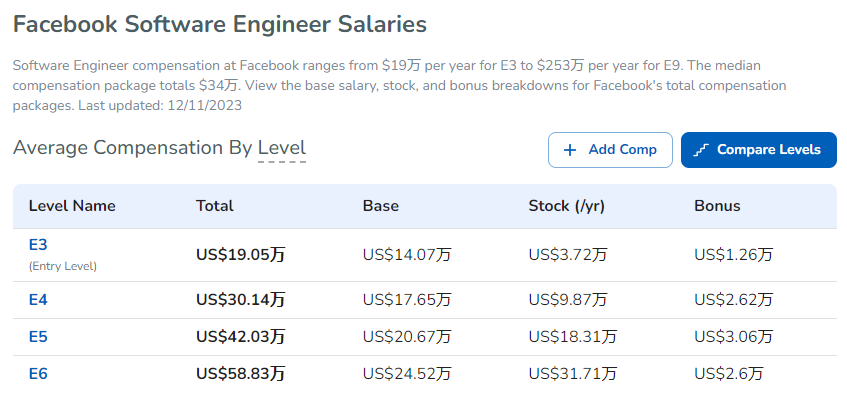The width and height of the screenshot is (847, 398).
Task: Click the dotted-underlined Level word
Action: click(282, 148)
